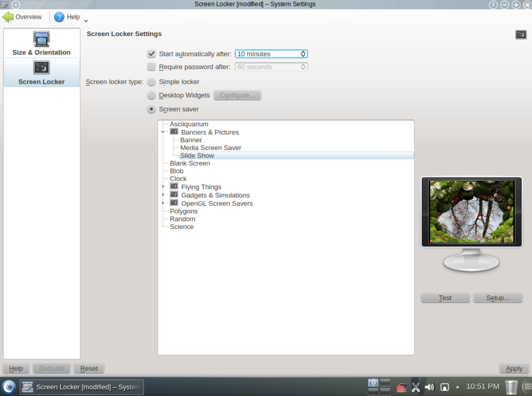The image size is (532, 396).
Task: Click the Apply button
Action: point(514,369)
